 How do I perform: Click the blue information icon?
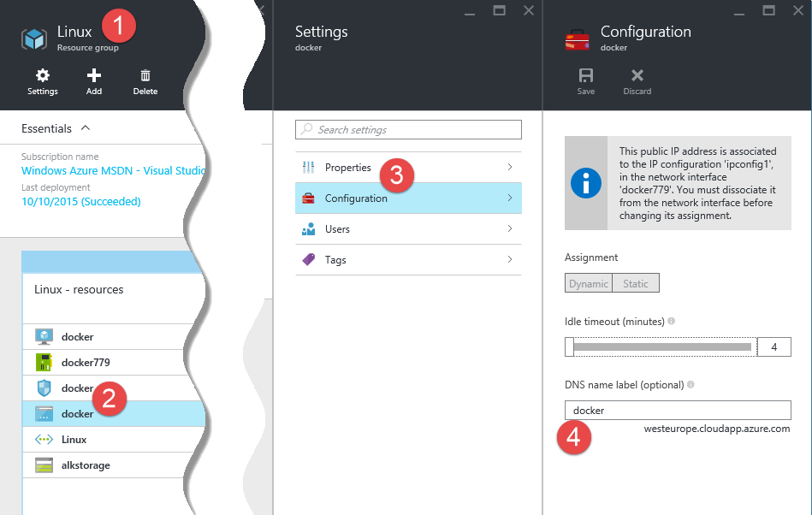[586, 183]
